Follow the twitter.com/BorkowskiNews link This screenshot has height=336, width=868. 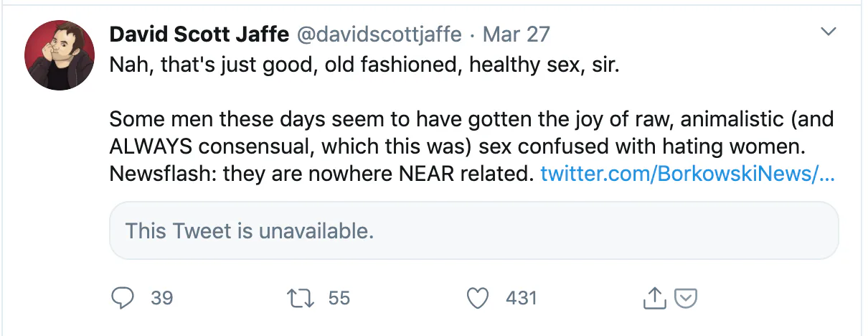(687, 174)
